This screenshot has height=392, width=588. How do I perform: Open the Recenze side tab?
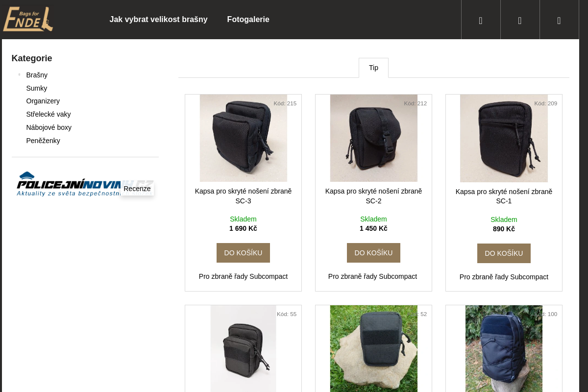point(137,189)
